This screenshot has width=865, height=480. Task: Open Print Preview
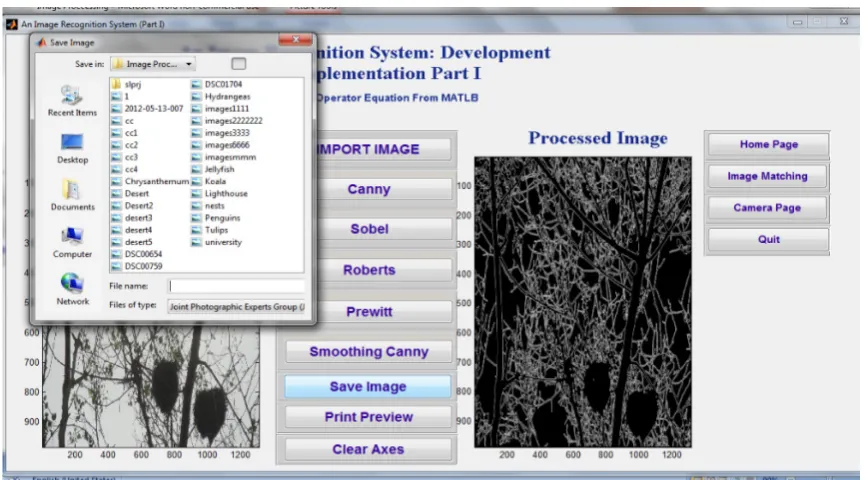pyautogui.click(x=369, y=417)
